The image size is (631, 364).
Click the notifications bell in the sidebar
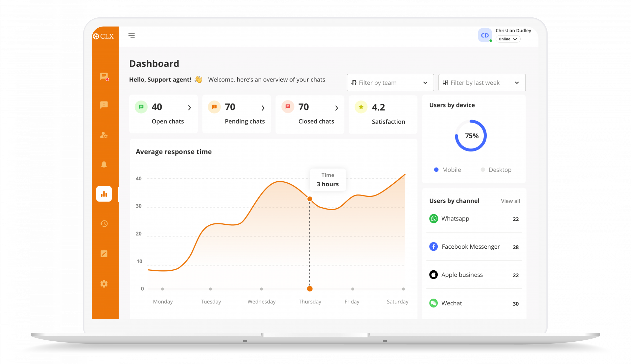(x=104, y=165)
